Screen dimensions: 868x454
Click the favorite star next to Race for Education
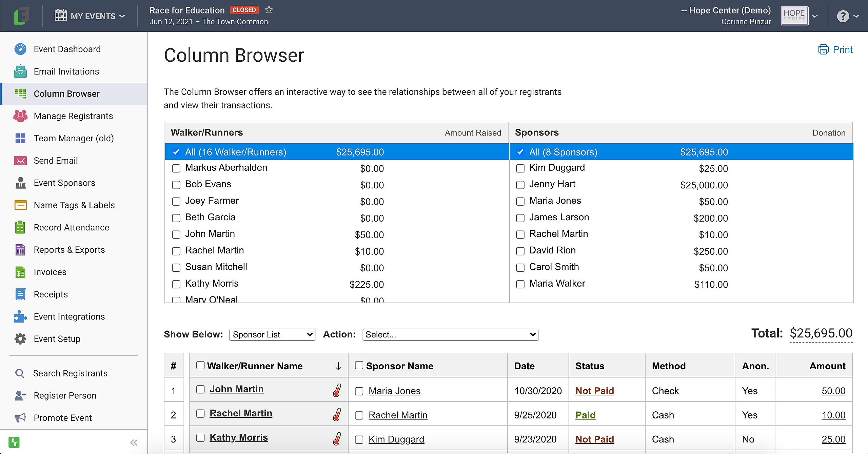tap(269, 10)
